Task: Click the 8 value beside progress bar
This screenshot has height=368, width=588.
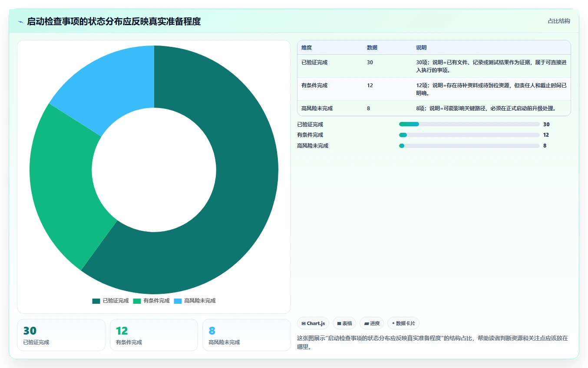Action: click(x=545, y=146)
